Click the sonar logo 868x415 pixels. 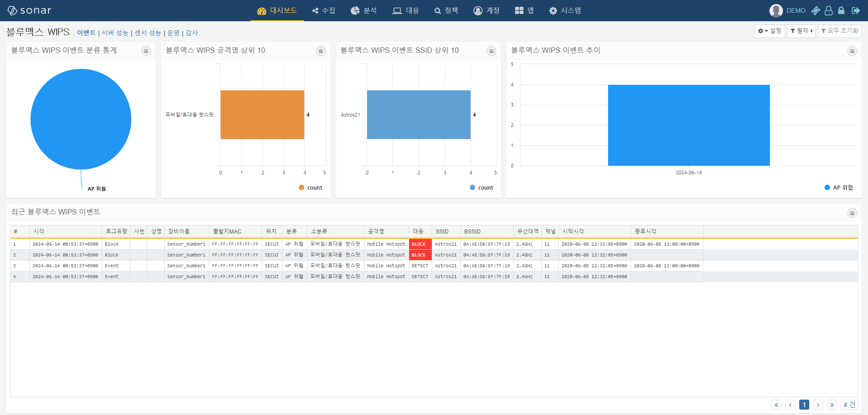pyautogui.click(x=29, y=10)
